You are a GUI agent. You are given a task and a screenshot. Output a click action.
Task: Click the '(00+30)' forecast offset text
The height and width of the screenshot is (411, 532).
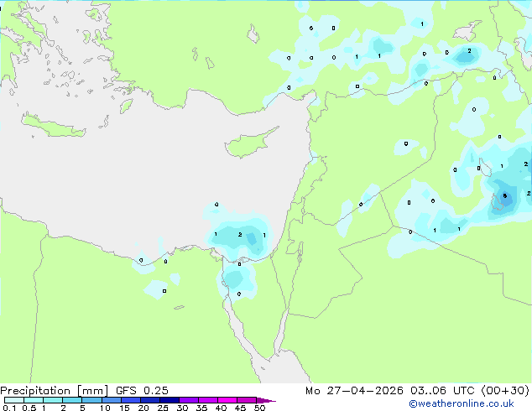coord(505,391)
